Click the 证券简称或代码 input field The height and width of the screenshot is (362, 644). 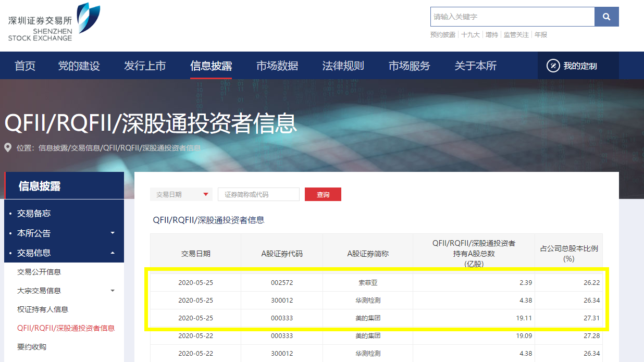[x=258, y=194]
